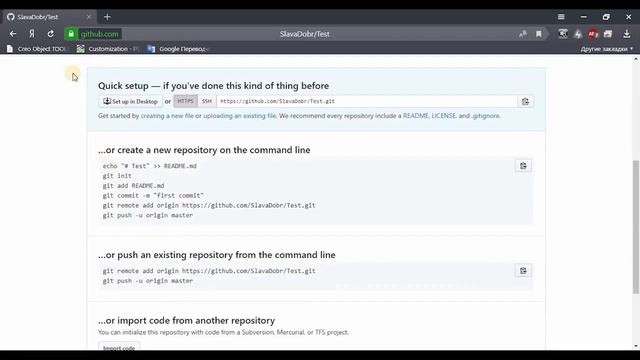Screen dimensions: 640x360
Task: Click the first git push -u origin master line
Action: [x=148, y=215]
